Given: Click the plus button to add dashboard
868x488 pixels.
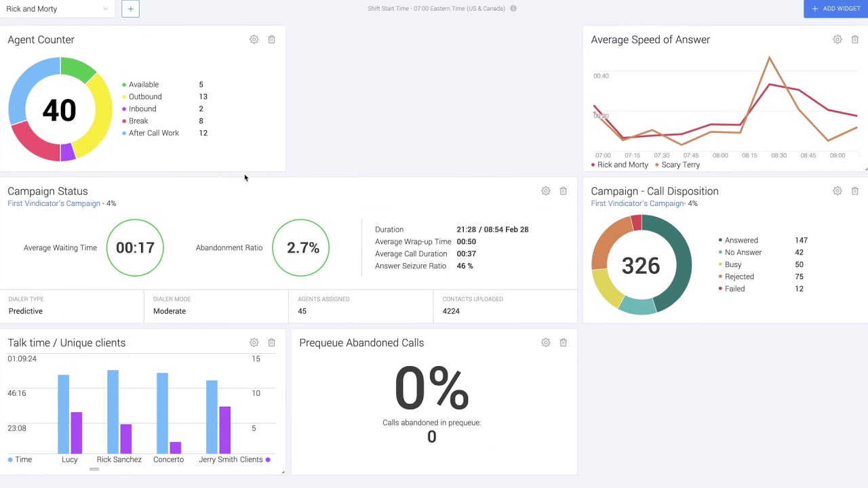Looking at the screenshot, I should [130, 9].
